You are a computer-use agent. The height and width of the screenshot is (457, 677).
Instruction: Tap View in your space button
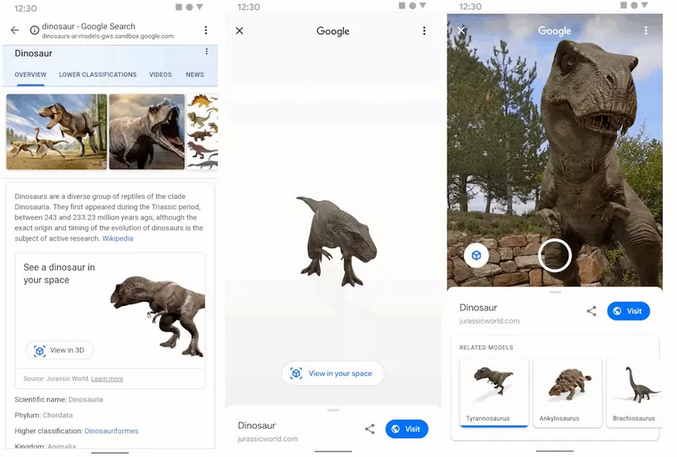333,373
